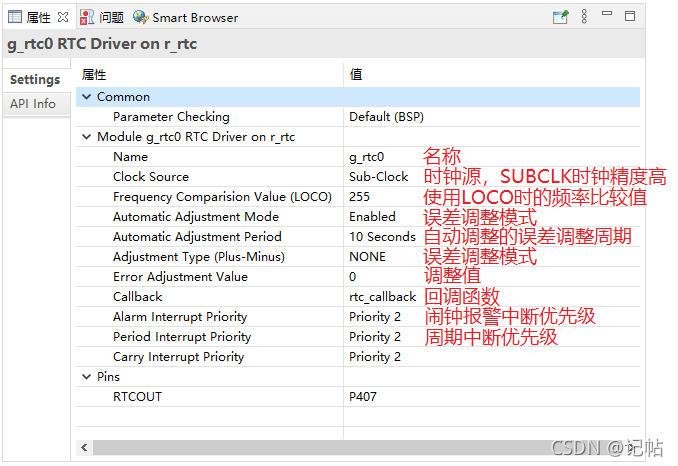The height and width of the screenshot is (466, 678).
Task: Select the Settings side tab
Action: 36,80
